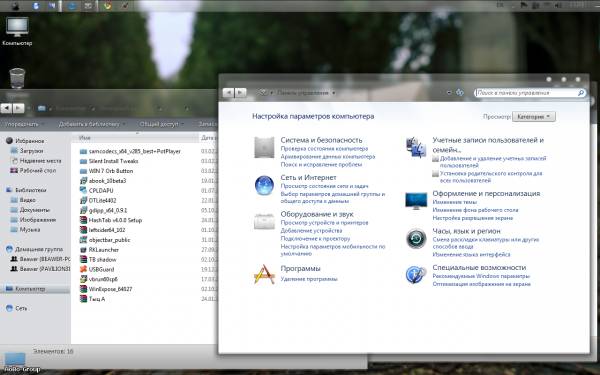Screen dimensions: 600x375
Task: Open the Изменение темы link
Action: coord(455,202)
